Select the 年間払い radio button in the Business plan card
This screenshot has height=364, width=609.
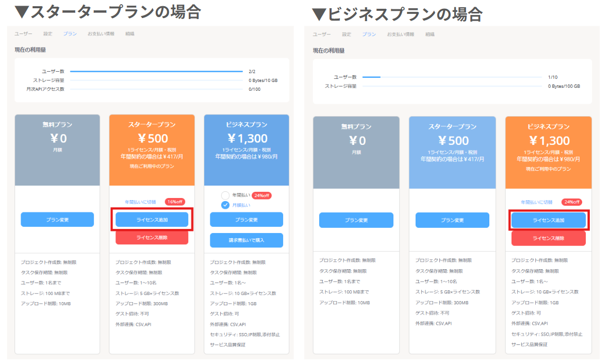click(x=225, y=195)
